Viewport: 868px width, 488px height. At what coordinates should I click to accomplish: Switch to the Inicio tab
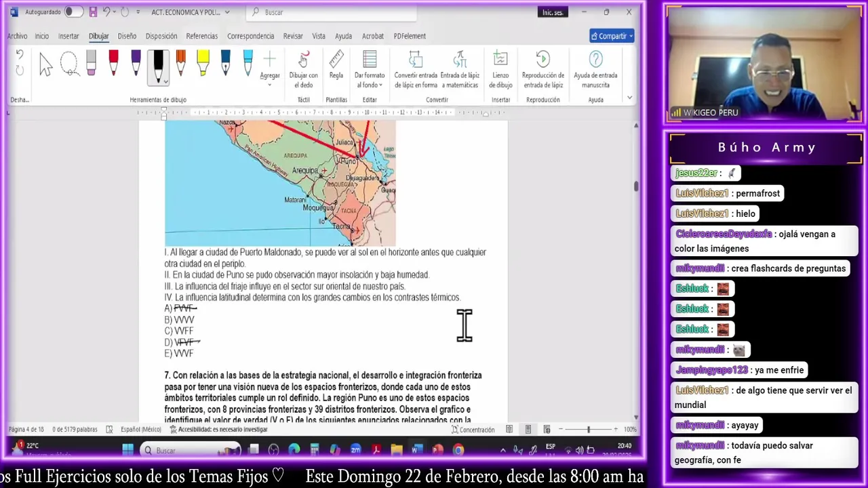[x=42, y=36]
